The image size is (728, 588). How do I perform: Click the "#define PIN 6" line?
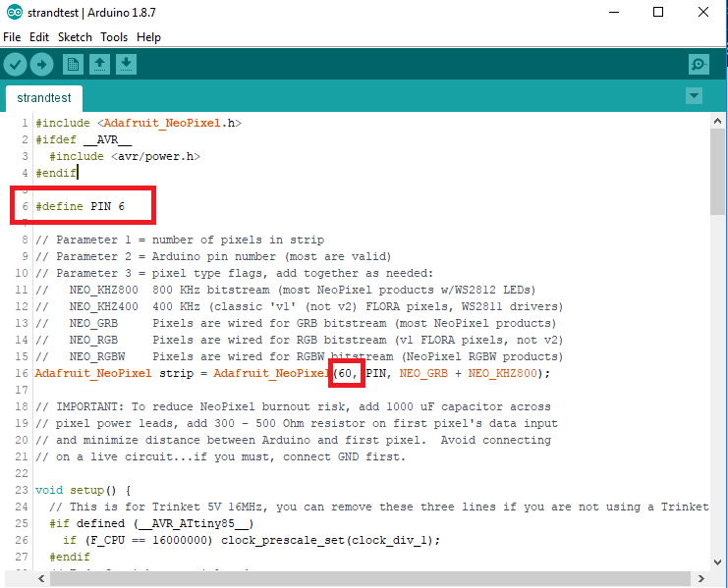(80, 206)
